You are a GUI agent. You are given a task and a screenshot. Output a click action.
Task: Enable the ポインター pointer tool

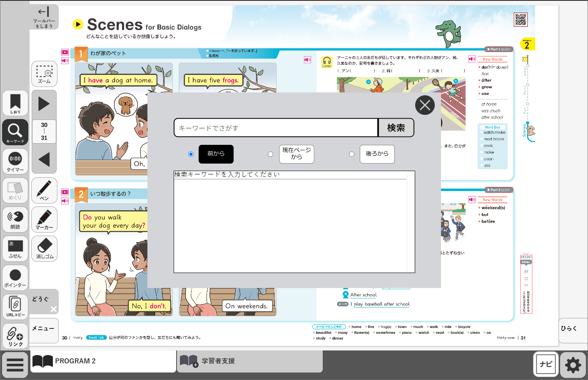pyautogui.click(x=15, y=278)
